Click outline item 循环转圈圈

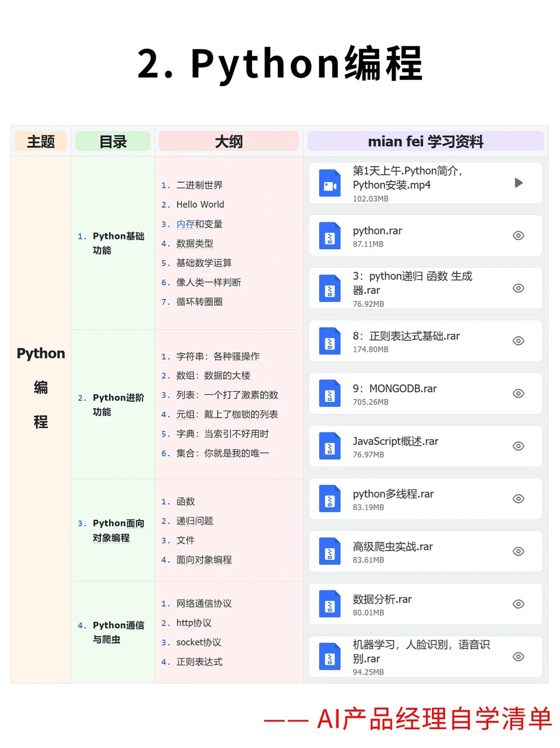(x=199, y=302)
